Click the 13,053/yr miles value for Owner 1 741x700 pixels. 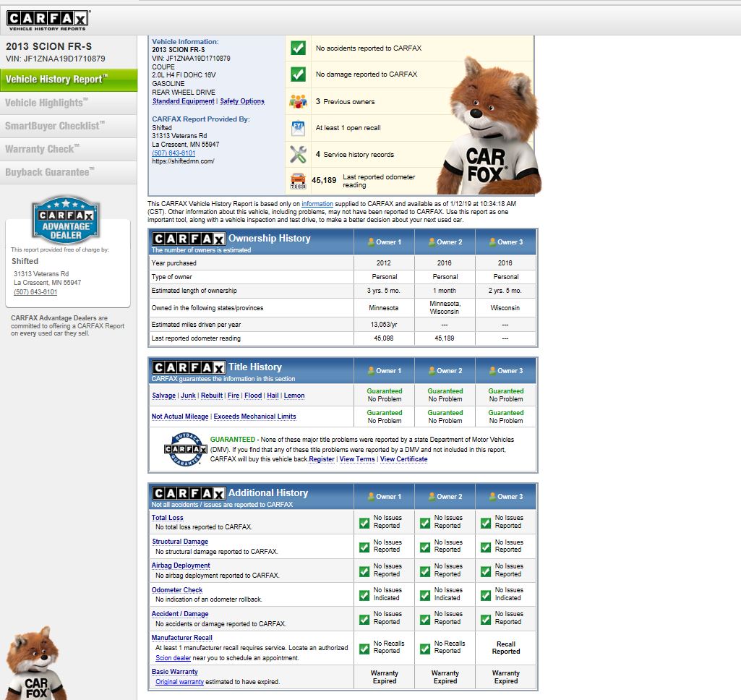[x=384, y=324]
